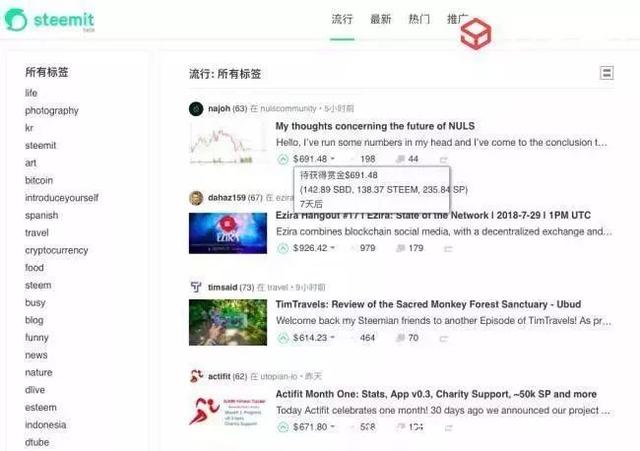Select the 流行 tab
Viewport: 640px width, 451px height.
(342, 19)
